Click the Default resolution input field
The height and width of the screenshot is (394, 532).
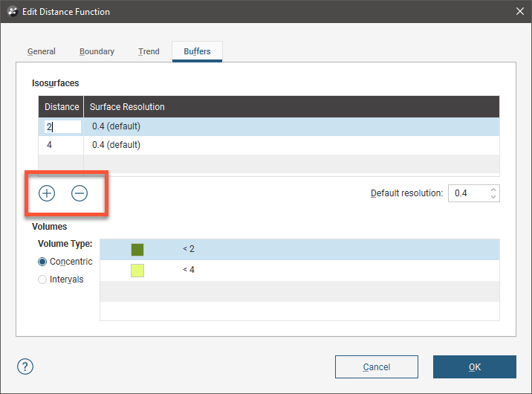pos(467,193)
